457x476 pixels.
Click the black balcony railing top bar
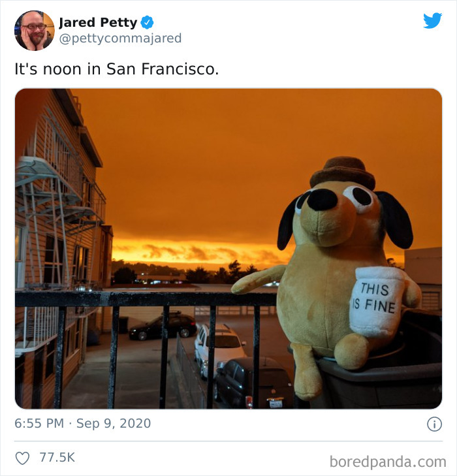coord(146,298)
